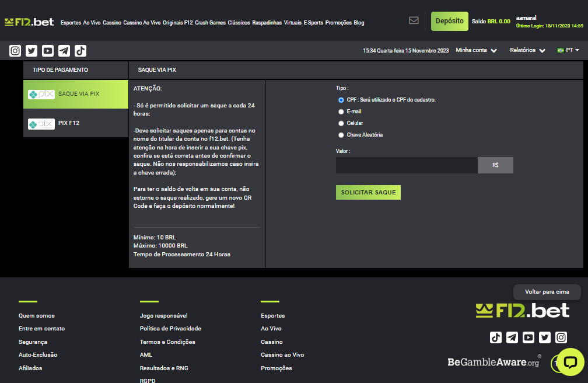Open the E-Sports menu
The height and width of the screenshot is (383, 588).
[x=313, y=23]
